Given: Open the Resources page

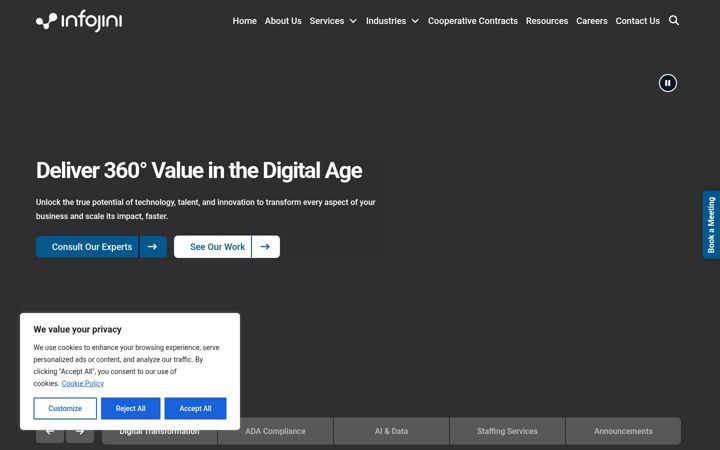Looking at the screenshot, I should coord(546,21).
